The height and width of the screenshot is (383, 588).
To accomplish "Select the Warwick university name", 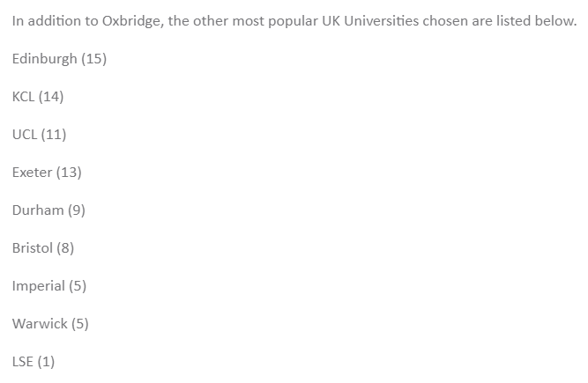I will [x=40, y=324].
